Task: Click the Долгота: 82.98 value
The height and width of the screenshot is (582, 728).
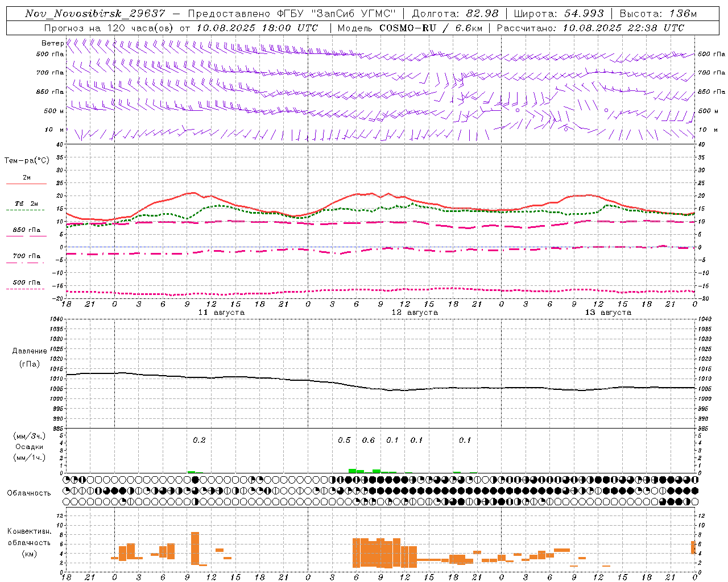Action: [456, 14]
